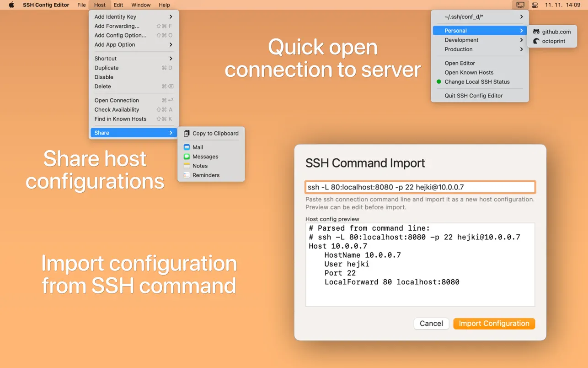Click the Import Configuration button
This screenshot has width=588, height=368.
coord(494,324)
